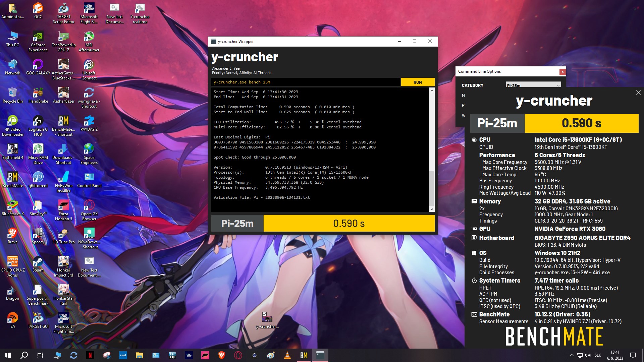Screen dimensions: 644x362
Task: Click the console output scrollbar down arrow
Action: (x=432, y=209)
